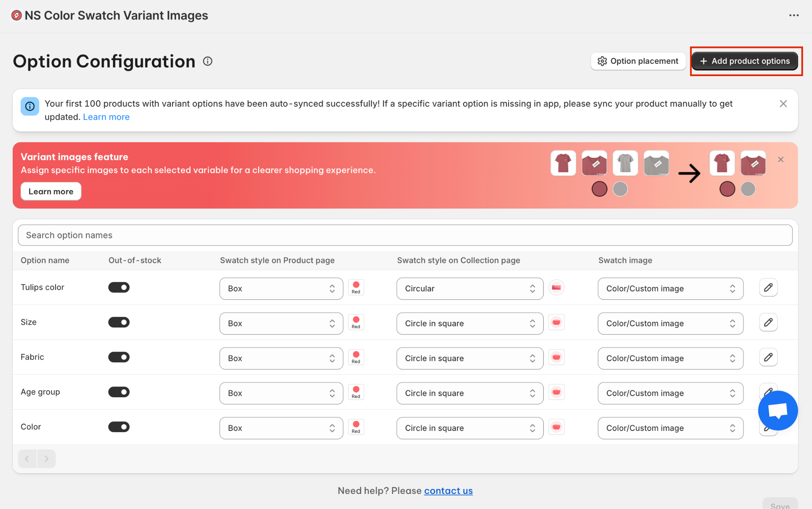The width and height of the screenshot is (812, 509).
Task: Click Learn more in Variant images banner
Action: pos(51,191)
